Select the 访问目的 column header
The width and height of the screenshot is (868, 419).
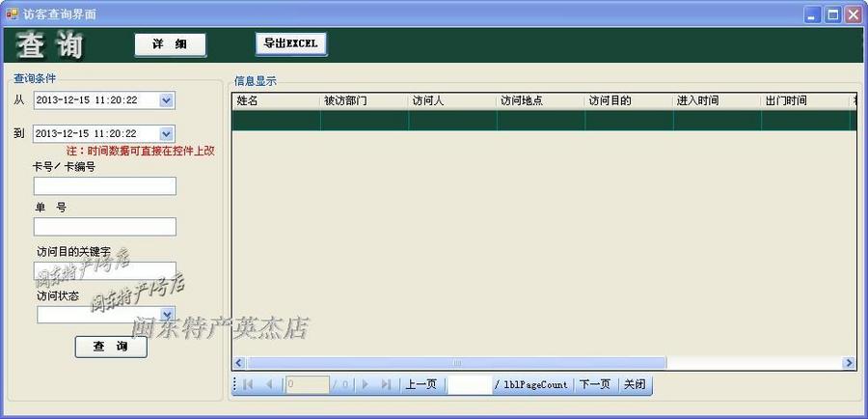629,100
